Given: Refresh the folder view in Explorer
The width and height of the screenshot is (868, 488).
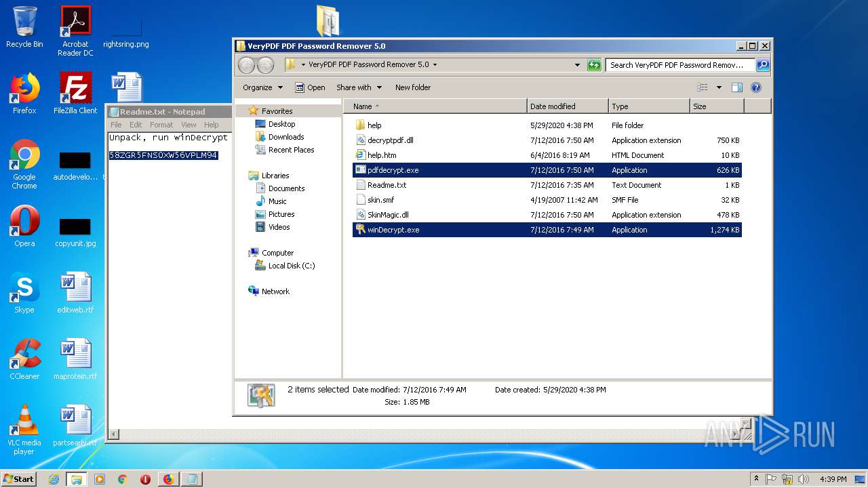Looking at the screenshot, I should click(594, 65).
